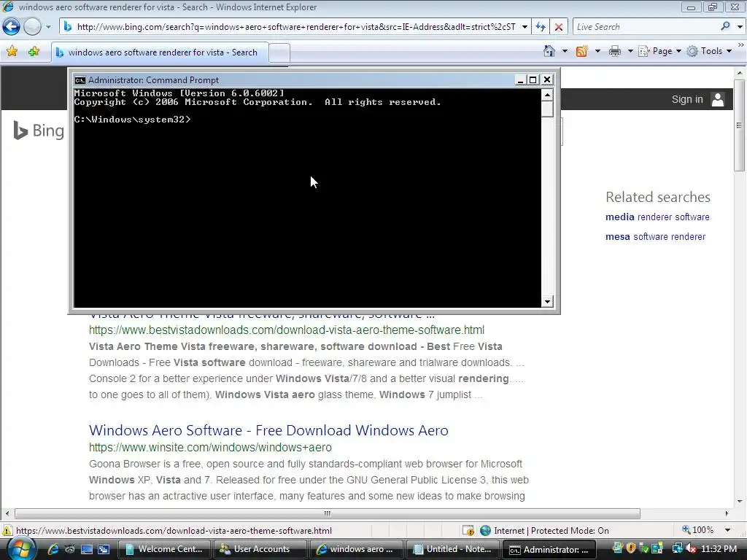
Task: Click the Bing URL in the address bar
Action: click(296, 27)
